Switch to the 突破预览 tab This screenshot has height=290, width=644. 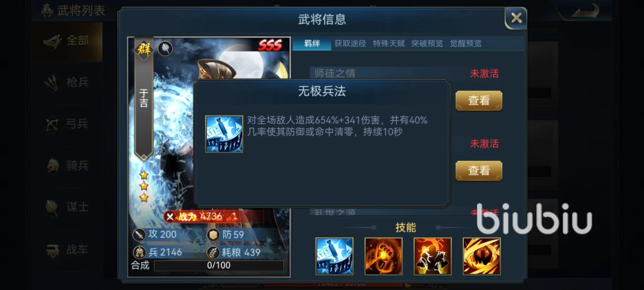tap(427, 43)
